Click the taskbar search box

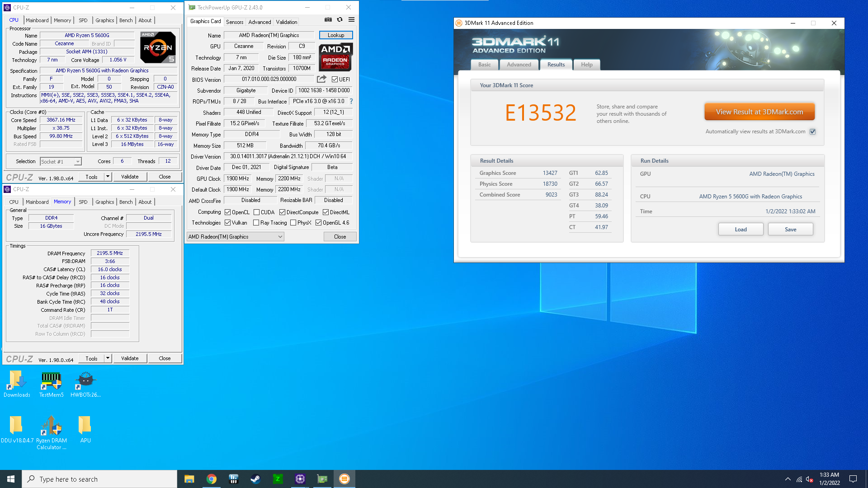(x=99, y=479)
